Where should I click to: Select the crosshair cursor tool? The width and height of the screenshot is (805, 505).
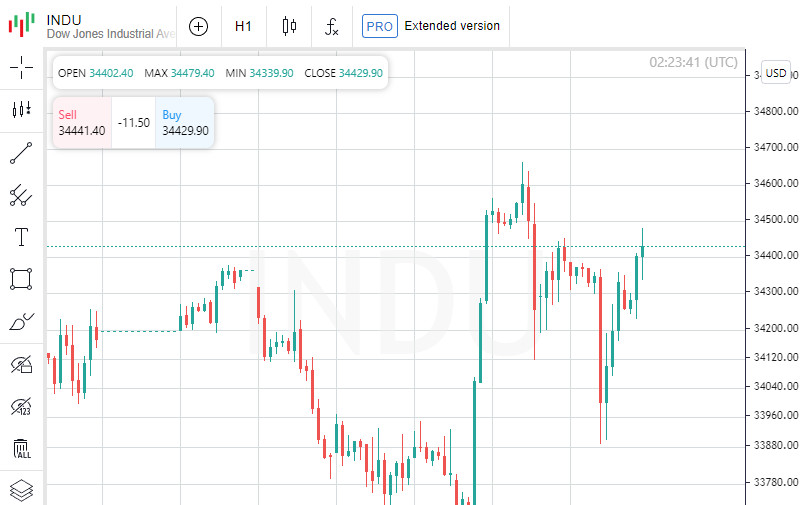22,68
